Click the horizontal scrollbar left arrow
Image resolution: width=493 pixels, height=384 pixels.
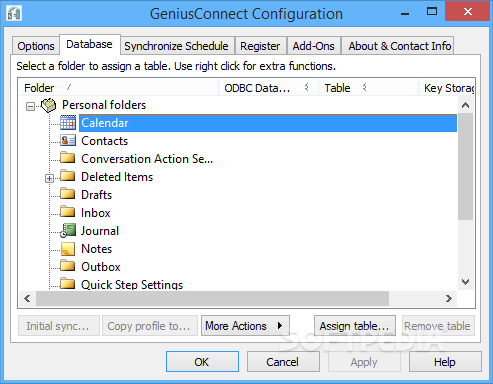[x=27, y=299]
